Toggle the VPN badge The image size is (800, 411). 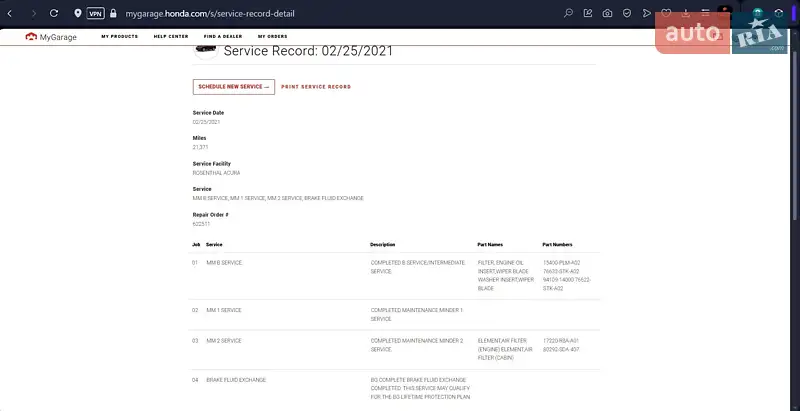pos(95,13)
